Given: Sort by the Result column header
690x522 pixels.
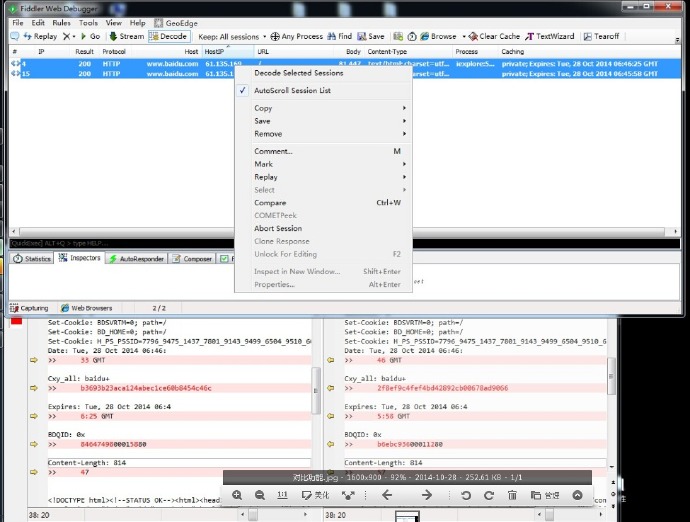Looking at the screenshot, I should coord(84,51).
